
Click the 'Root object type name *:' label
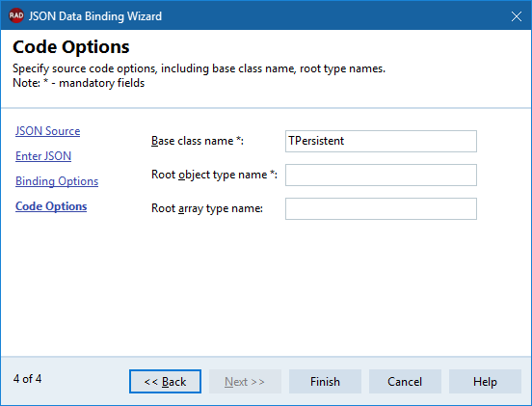coord(214,175)
